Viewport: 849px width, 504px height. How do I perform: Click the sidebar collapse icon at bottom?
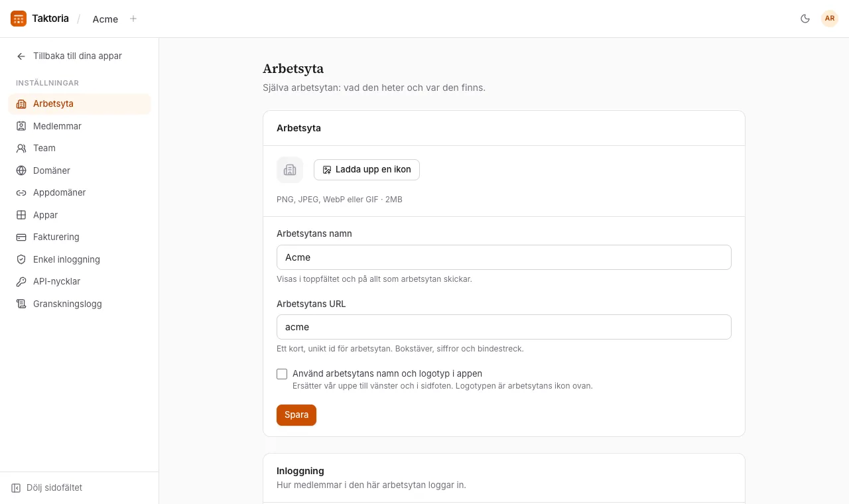(x=16, y=488)
